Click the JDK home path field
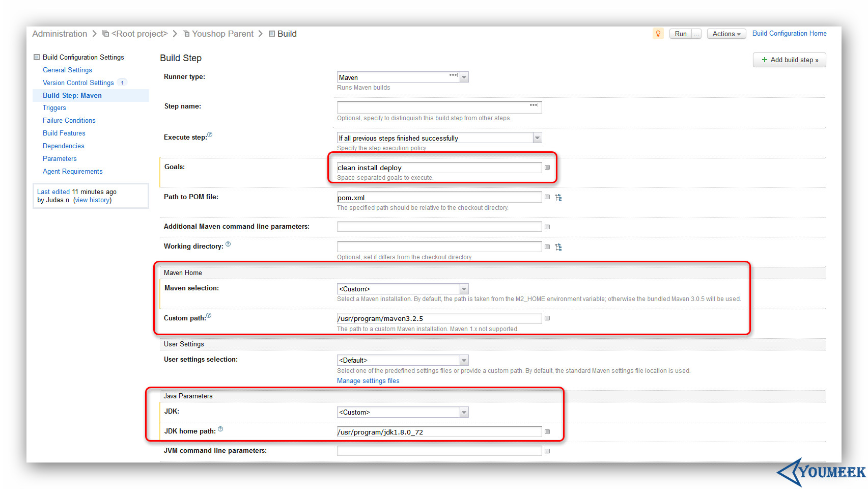The image size is (868, 489). [439, 432]
